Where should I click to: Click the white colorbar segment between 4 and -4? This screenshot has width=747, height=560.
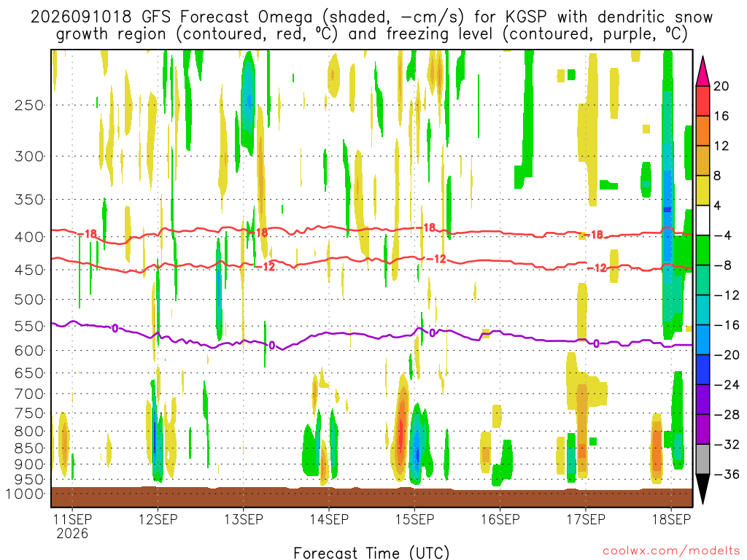click(x=703, y=220)
